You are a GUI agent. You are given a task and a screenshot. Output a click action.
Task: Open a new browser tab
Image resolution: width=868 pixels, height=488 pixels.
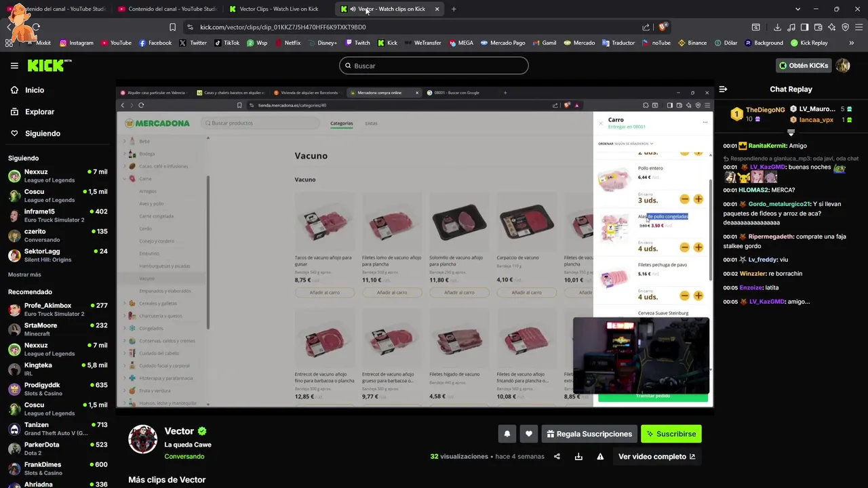(x=454, y=9)
